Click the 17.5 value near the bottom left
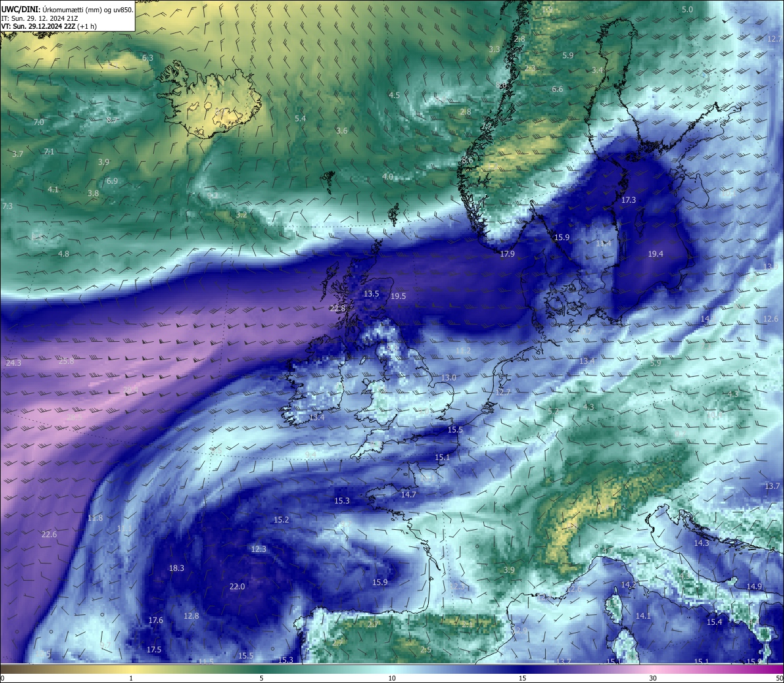The height and width of the screenshot is (683, 784). coord(154,649)
